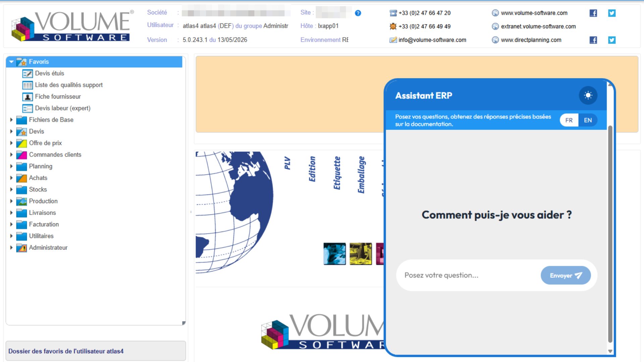The height and width of the screenshot is (362, 644).
Task: Expand the Achats tree node
Action: click(x=11, y=178)
